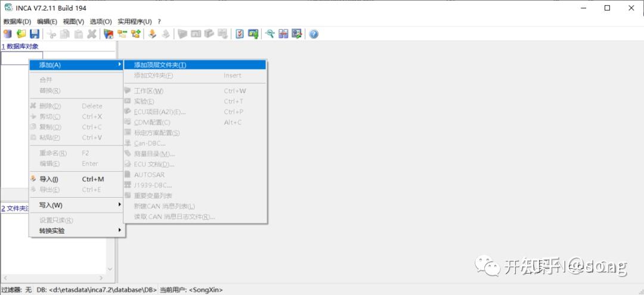Click the new database toolbar icon
This screenshot has width=644, height=295.
tap(7, 34)
